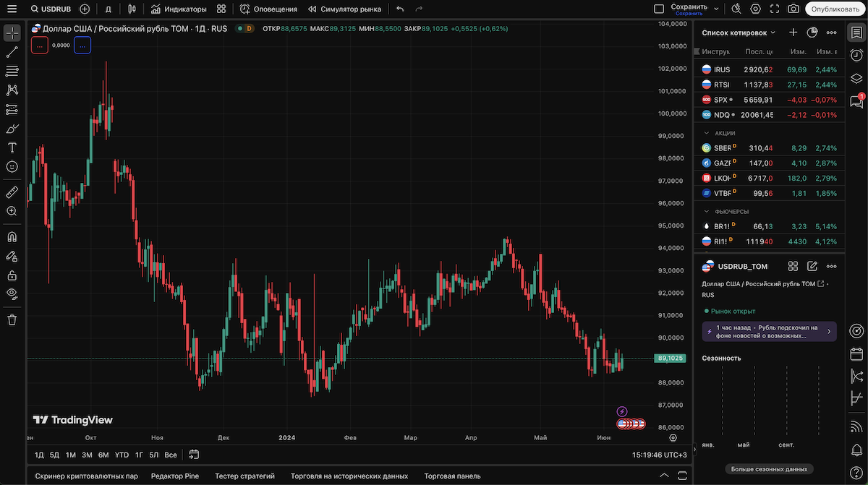The width and height of the screenshot is (868, 485).
Task: Open the Fibonacci and Gann tools
Action: (x=12, y=71)
